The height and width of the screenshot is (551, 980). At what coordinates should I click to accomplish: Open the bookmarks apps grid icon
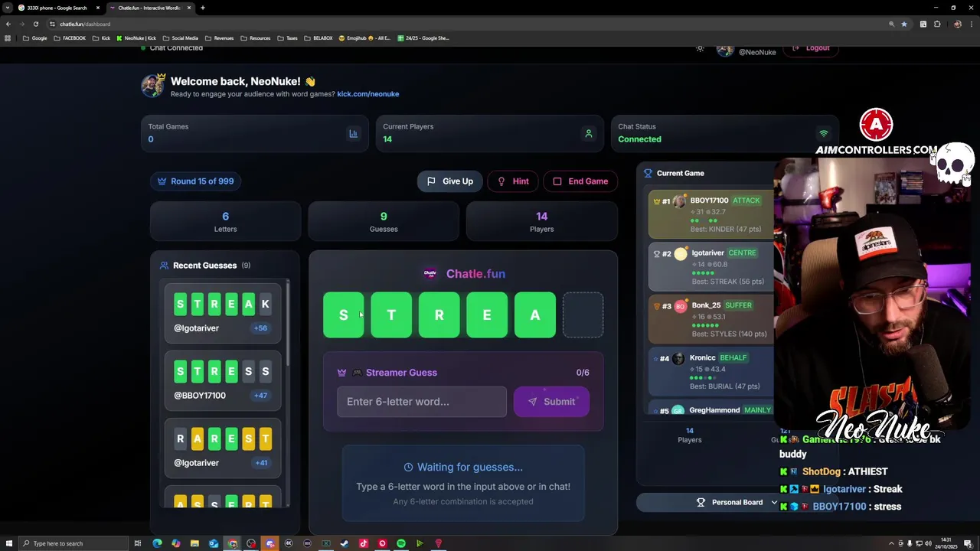(8, 38)
